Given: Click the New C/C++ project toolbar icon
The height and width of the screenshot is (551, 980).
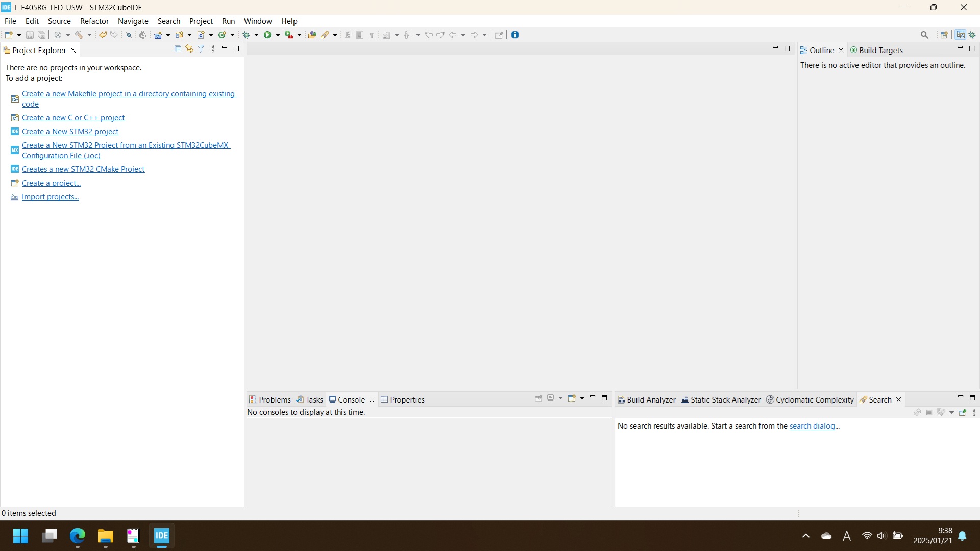Looking at the screenshot, I should coord(158,35).
